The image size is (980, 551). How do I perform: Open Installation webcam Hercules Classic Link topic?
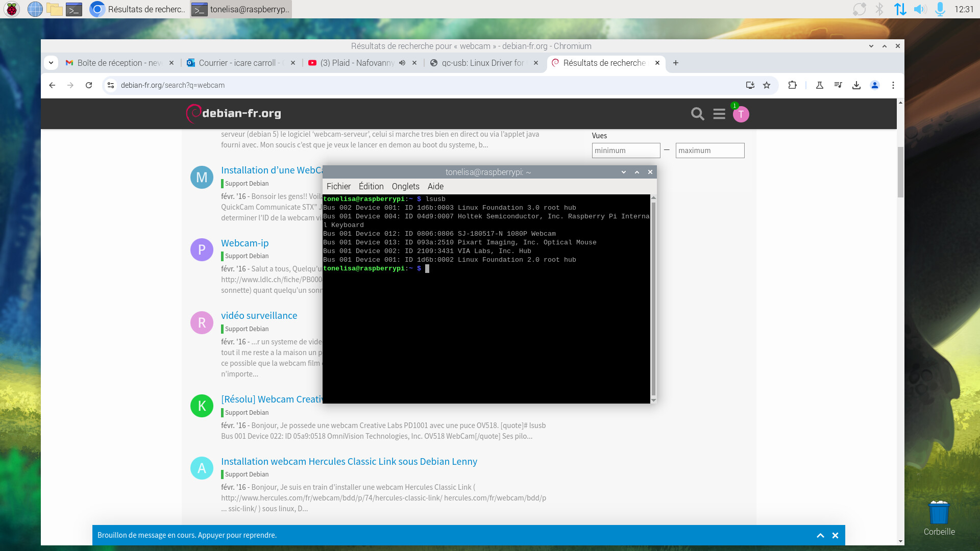coord(349,461)
